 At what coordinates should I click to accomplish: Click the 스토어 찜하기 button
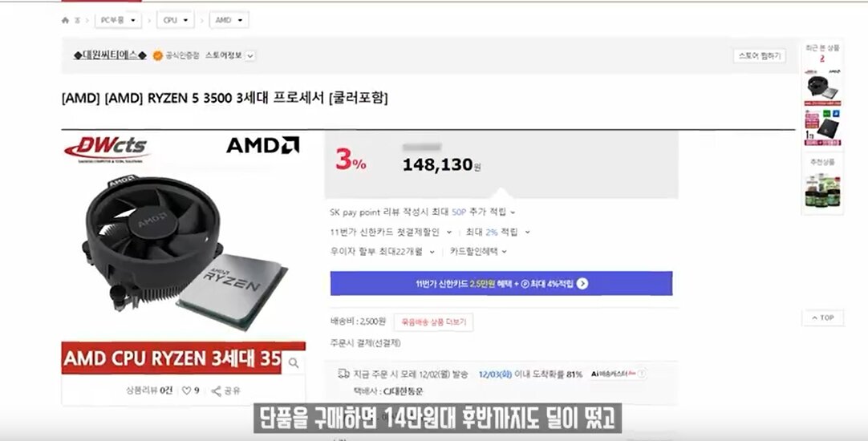(x=760, y=56)
